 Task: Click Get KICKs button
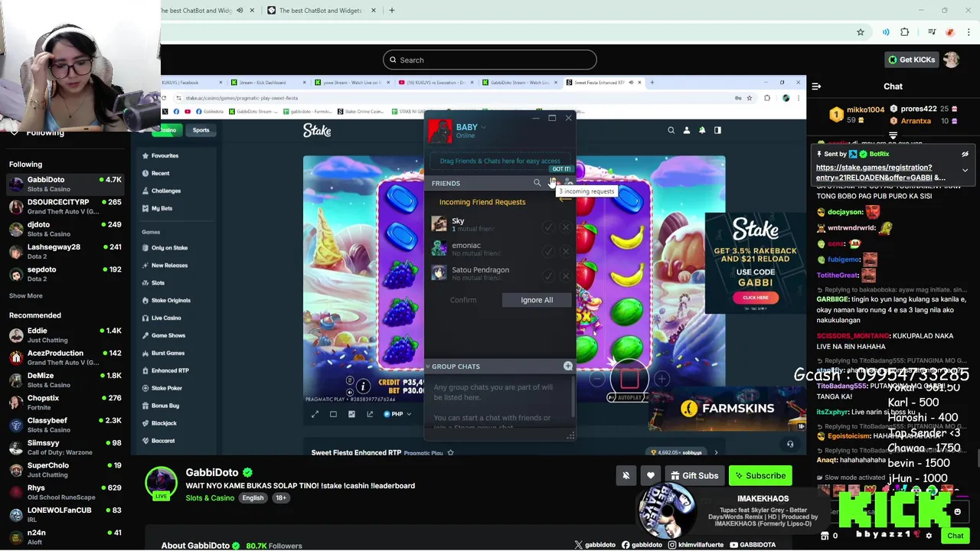pos(911,60)
